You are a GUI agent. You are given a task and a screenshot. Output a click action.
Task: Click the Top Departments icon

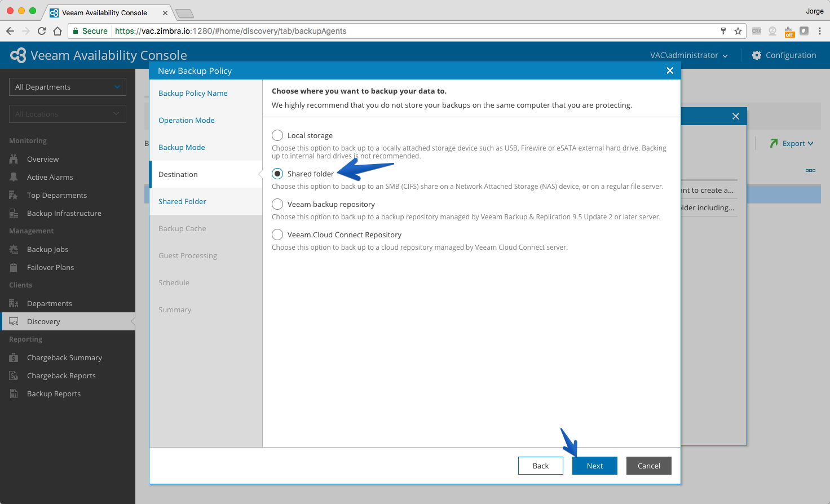click(x=14, y=195)
